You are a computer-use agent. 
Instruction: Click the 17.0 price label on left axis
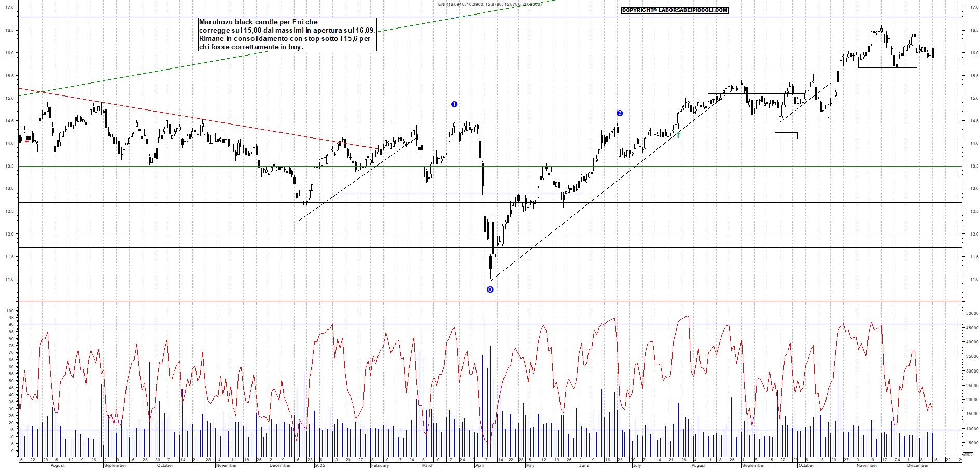tap(9, 8)
